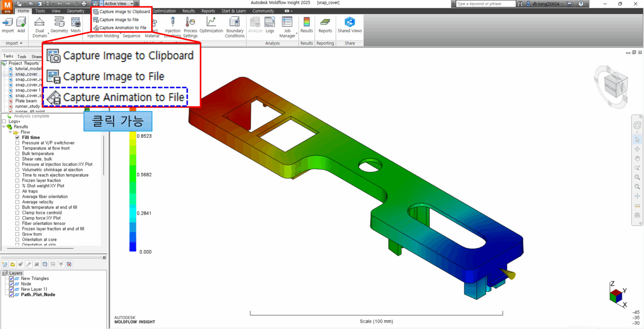Open Injection Locations tool
The image size is (644, 329).
pos(173,28)
